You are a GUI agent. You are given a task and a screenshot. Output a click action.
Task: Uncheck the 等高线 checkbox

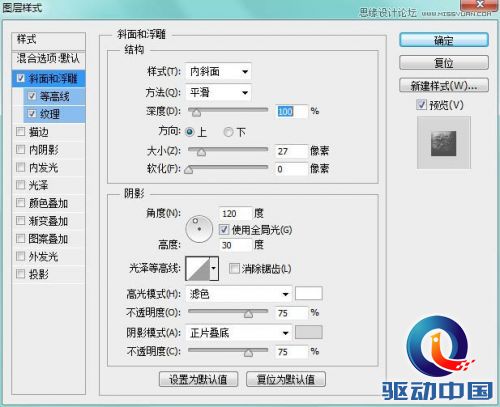click(x=32, y=96)
